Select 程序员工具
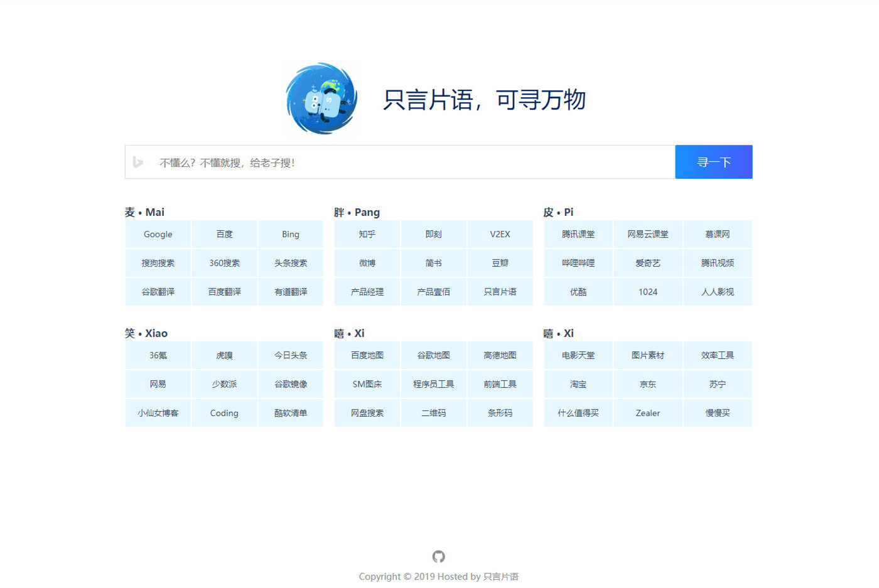 pos(434,384)
